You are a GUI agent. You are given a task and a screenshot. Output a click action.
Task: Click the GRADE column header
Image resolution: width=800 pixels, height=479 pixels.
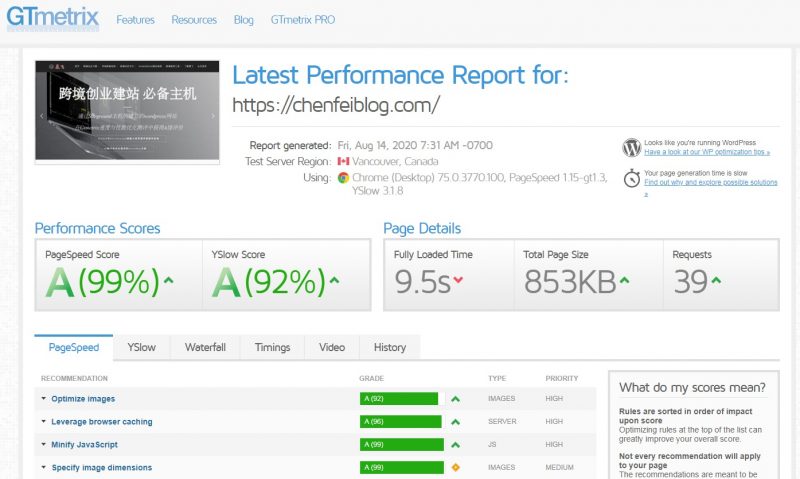(x=371, y=379)
